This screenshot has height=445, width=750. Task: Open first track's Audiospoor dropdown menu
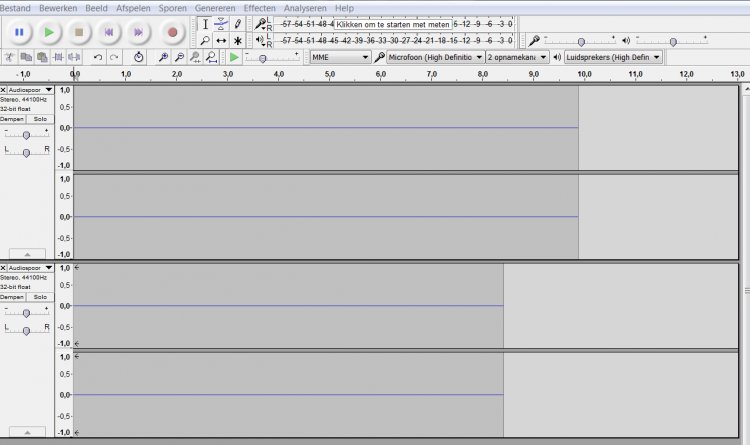coord(30,90)
